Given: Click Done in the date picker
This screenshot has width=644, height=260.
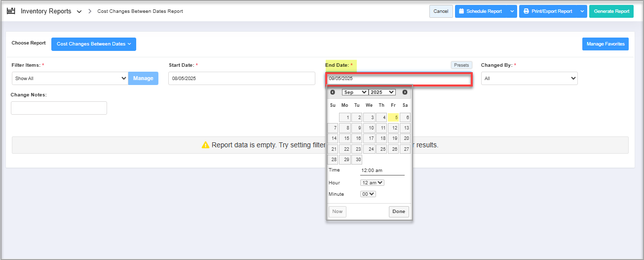Looking at the screenshot, I should click(398, 212).
